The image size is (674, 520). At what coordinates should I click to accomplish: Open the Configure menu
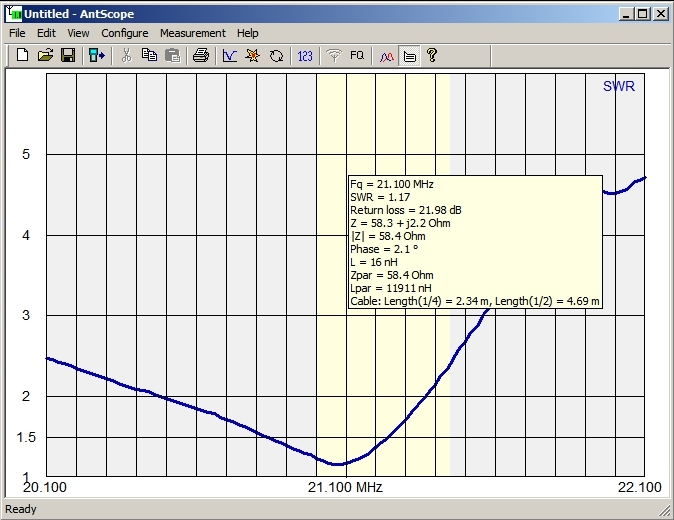click(x=125, y=33)
